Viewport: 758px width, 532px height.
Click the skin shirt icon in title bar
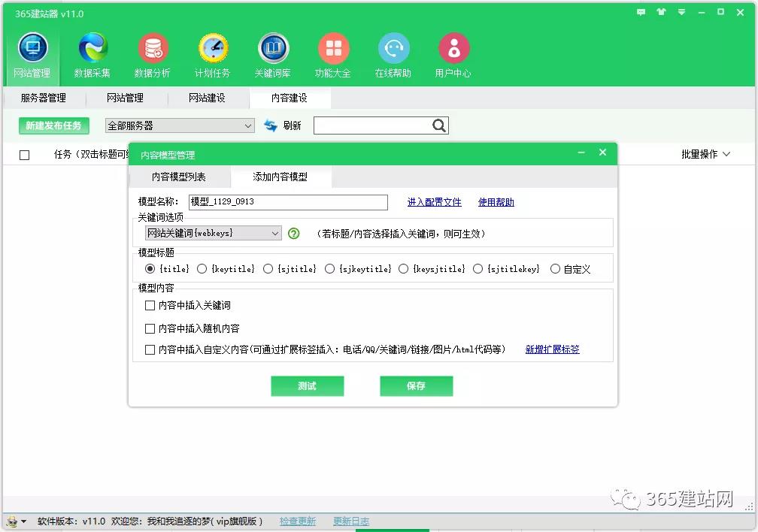(661, 12)
